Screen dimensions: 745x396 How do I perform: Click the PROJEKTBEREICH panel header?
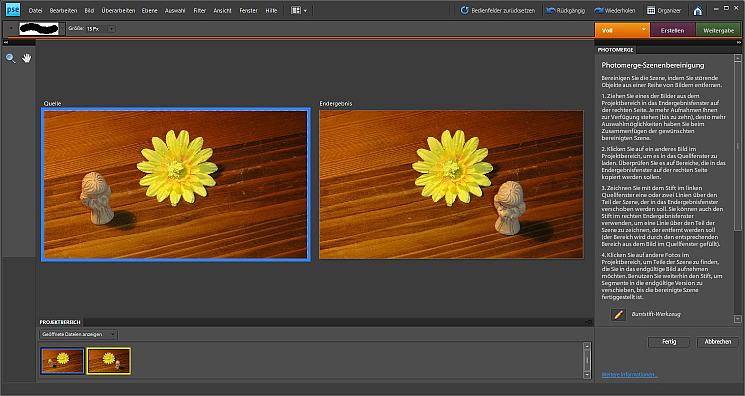click(x=60, y=322)
